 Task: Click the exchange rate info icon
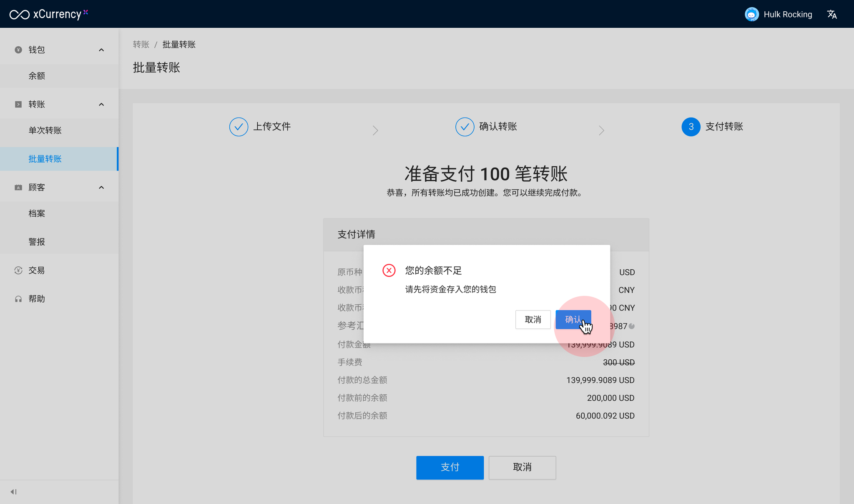[x=632, y=326]
